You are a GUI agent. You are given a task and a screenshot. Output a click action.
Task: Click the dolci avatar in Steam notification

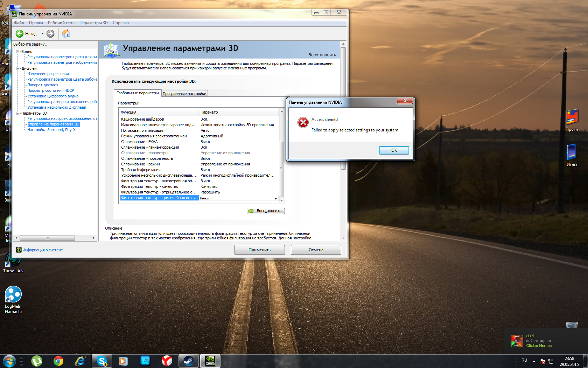pos(517,341)
